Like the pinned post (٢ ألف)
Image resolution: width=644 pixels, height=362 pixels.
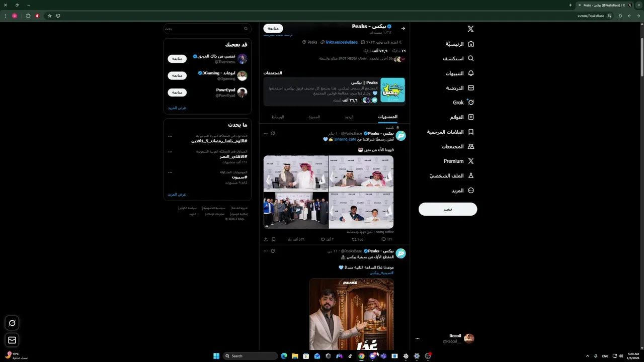[327, 239]
